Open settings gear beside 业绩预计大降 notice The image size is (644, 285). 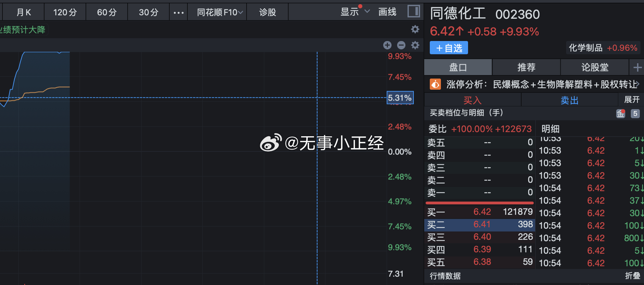tap(415, 29)
